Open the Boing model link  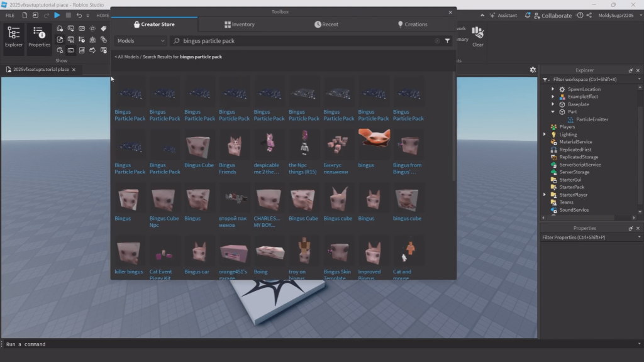pyautogui.click(x=260, y=271)
